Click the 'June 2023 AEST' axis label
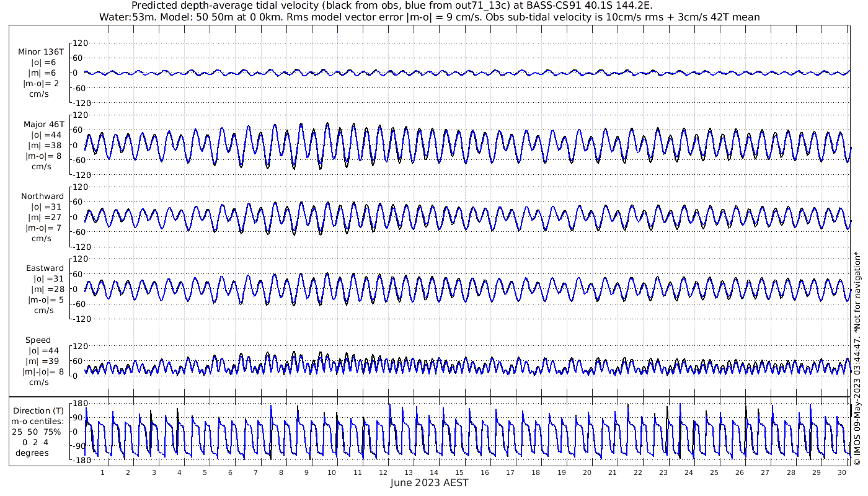Image resolution: width=868 pixels, height=496 pixels. pos(430,483)
